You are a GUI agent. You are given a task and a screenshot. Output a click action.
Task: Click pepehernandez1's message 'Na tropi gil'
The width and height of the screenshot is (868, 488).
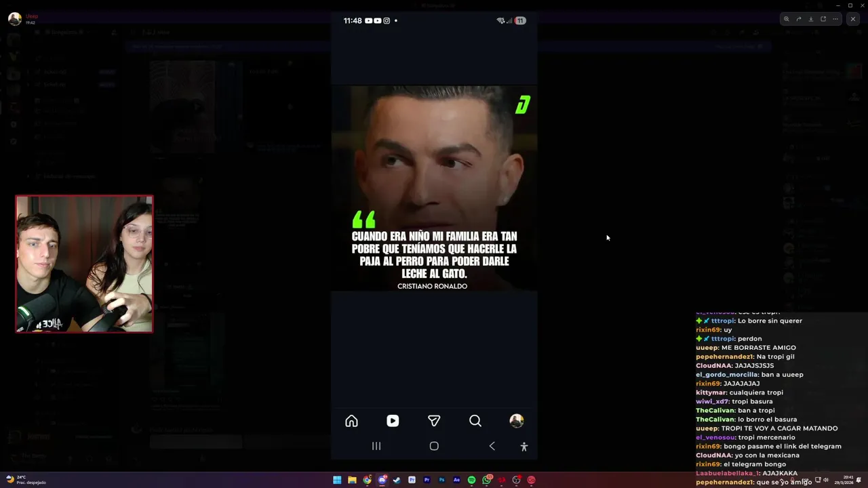pyautogui.click(x=775, y=357)
